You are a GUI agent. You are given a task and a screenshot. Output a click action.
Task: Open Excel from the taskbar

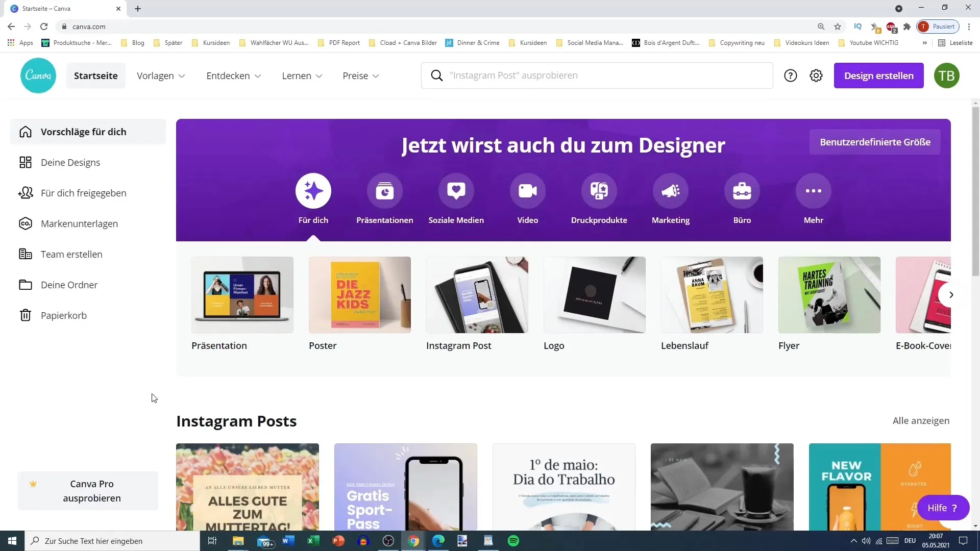(313, 541)
